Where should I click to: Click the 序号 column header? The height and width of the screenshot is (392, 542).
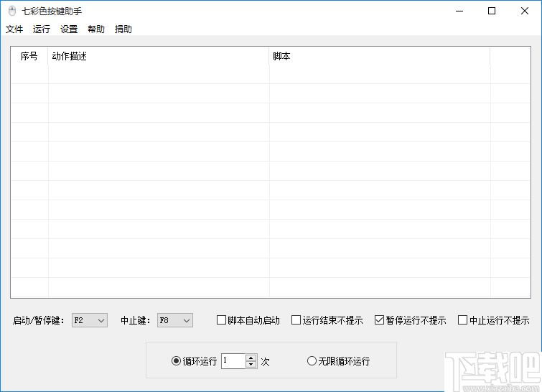point(29,56)
